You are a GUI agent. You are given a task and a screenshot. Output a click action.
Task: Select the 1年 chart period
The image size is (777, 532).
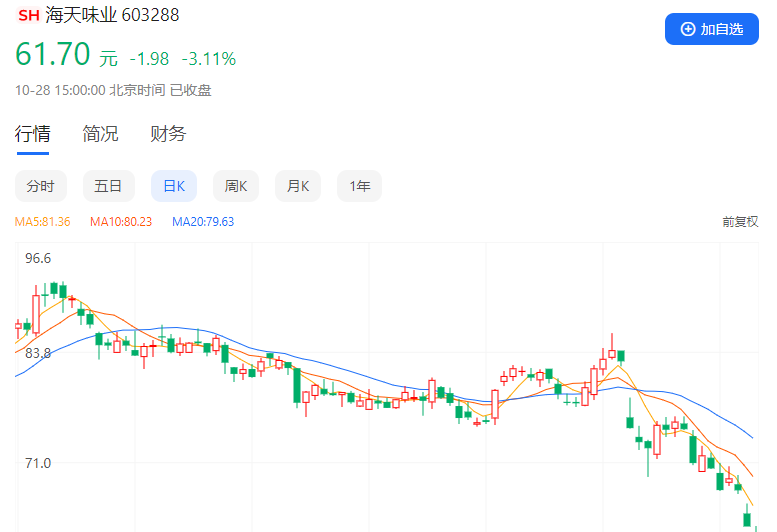[359, 186]
